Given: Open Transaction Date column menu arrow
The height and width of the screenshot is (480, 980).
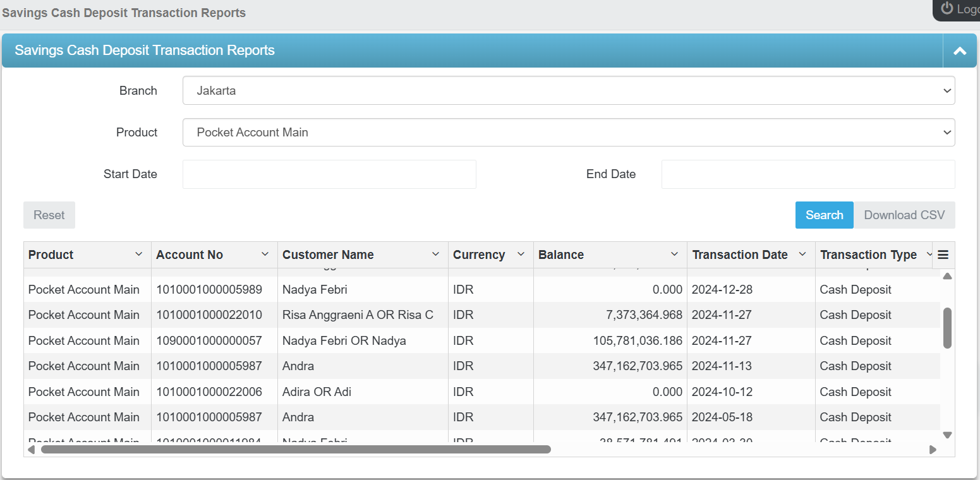Looking at the screenshot, I should [802, 255].
